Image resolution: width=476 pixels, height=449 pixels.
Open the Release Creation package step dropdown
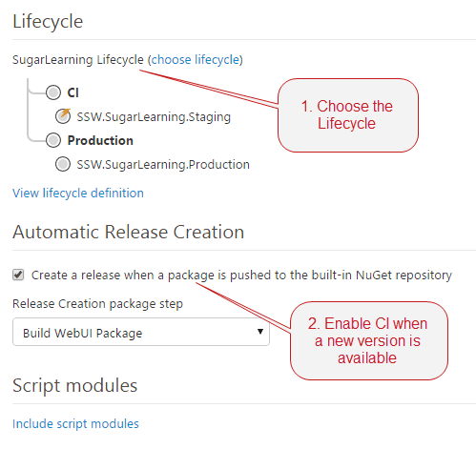click(141, 332)
